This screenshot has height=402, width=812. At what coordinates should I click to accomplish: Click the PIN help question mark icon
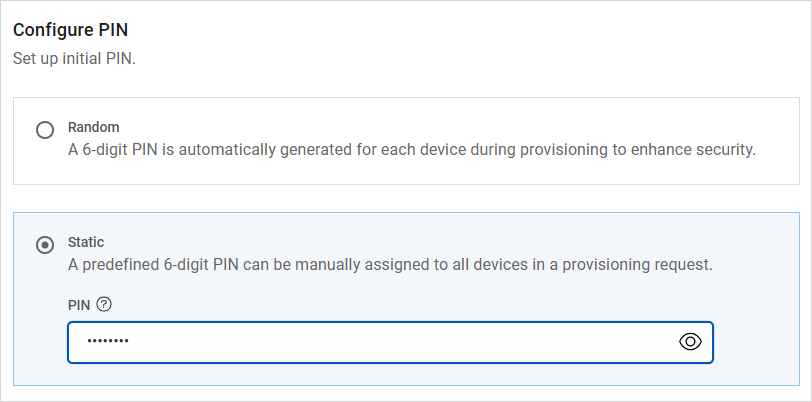point(104,303)
